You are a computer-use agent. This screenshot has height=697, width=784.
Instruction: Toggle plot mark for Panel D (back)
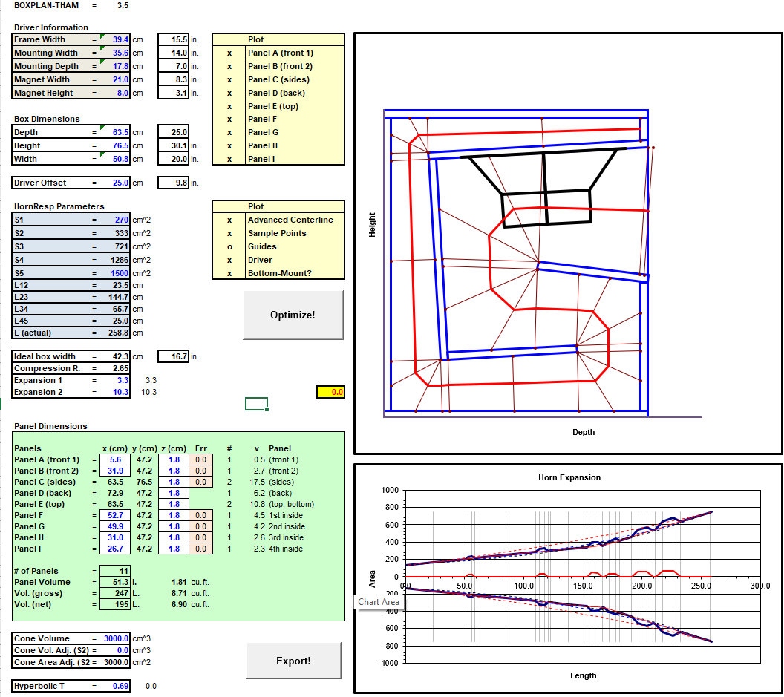click(229, 93)
